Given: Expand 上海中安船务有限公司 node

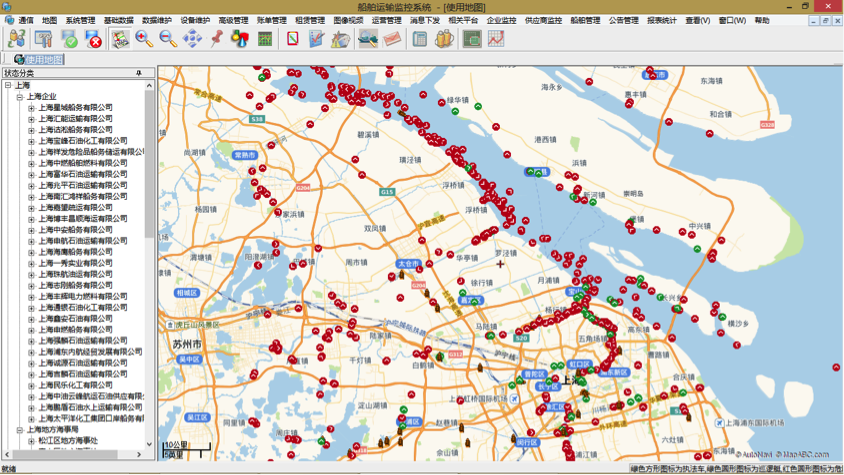Looking at the screenshot, I should [x=31, y=230].
